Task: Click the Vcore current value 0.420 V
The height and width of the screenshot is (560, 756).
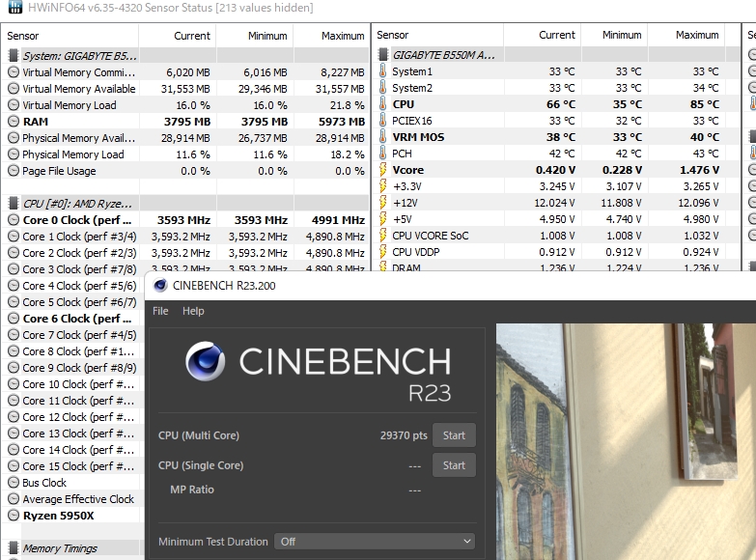Action: (555, 170)
